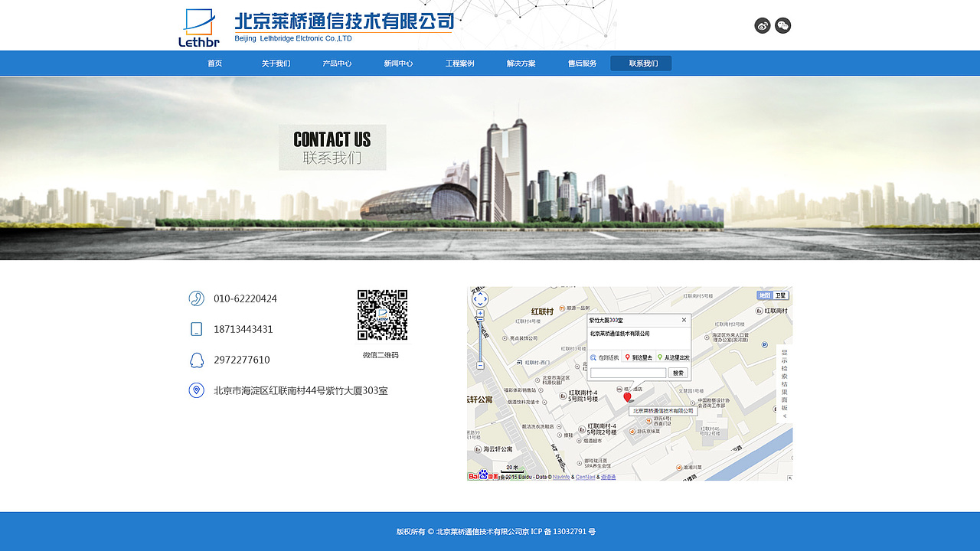Open the 到这里去 directions tab
This screenshot has width=980, height=551.
pyautogui.click(x=639, y=357)
